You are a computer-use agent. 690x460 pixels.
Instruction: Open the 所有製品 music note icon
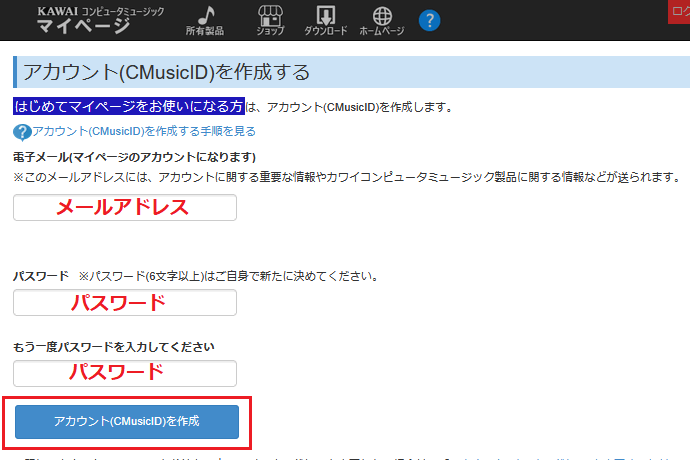[x=205, y=15]
